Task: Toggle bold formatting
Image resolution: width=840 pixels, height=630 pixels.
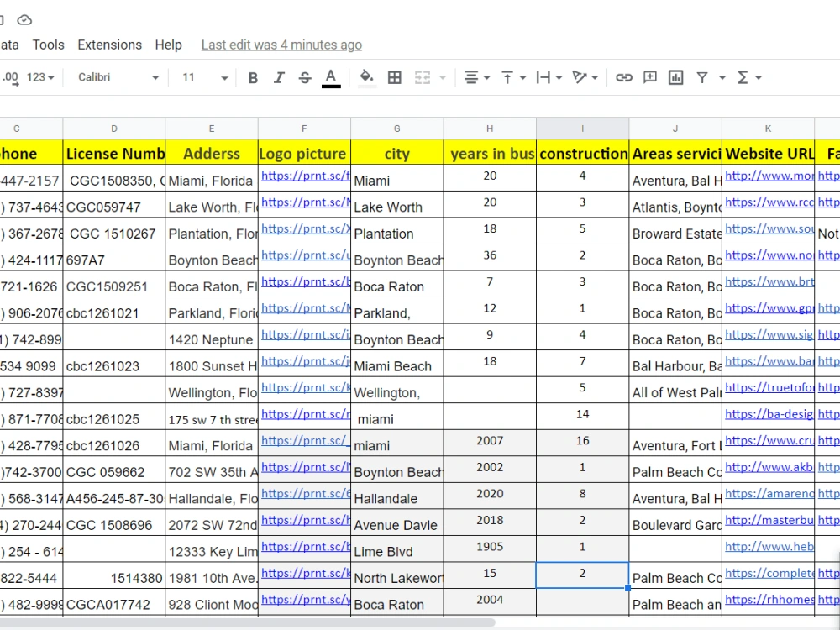Action: tap(253, 78)
